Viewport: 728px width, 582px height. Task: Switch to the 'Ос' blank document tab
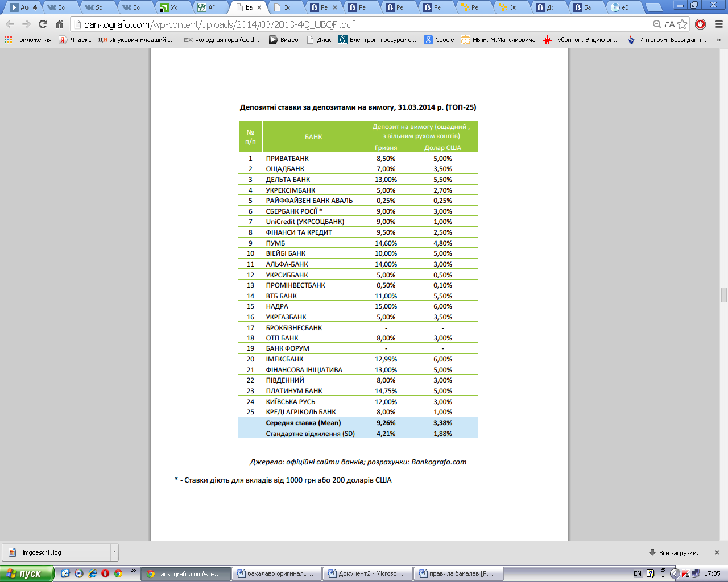(284, 7)
